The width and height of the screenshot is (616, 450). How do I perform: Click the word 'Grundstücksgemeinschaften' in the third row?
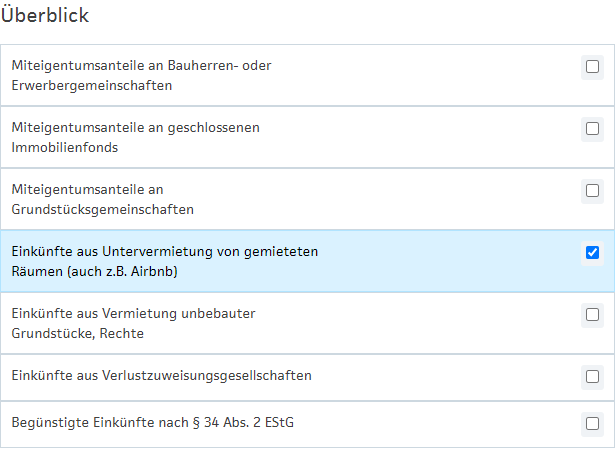102,210
